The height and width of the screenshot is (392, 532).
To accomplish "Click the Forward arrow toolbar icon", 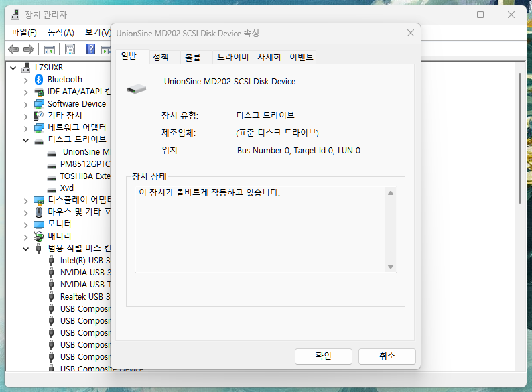I will [x=29, y=50].
